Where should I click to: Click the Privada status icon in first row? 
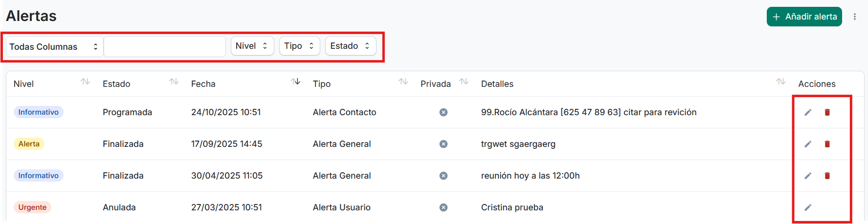point(444,112)
